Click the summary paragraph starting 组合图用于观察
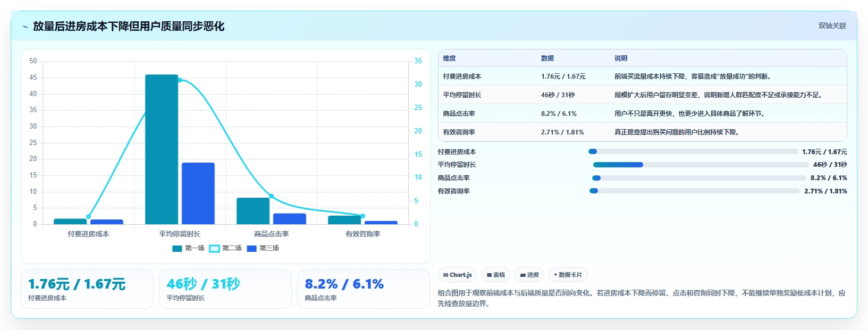Screen dimensions: 868x330 tap(642, 298)
